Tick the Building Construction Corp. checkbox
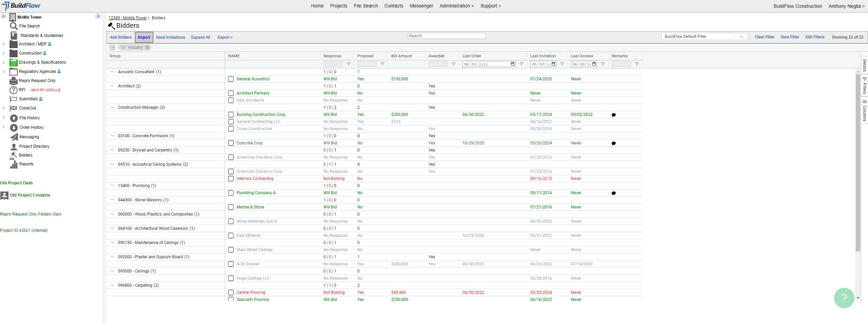 click(x=231, y=115)
